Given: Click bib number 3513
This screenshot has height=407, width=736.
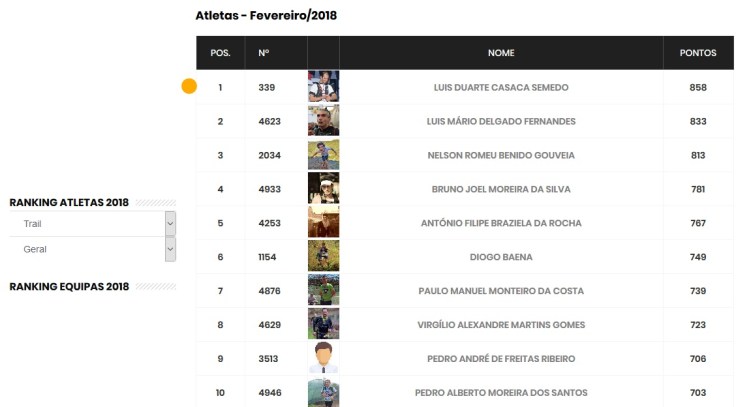Looking at the screenshot, I should point(268,359).
